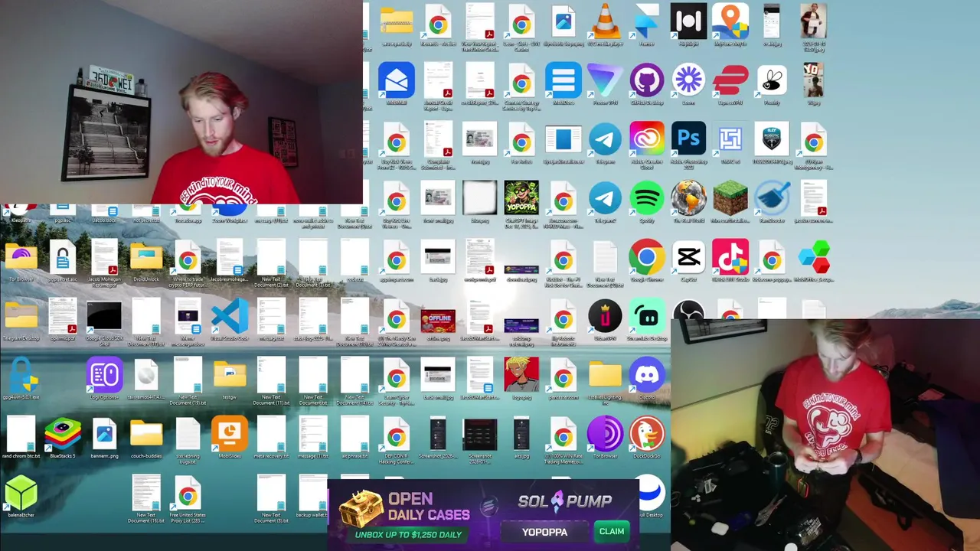The width and height of the screenshot is (980, 551).
Task: Click the YOPOPPA promo code field
Action: 544,532
